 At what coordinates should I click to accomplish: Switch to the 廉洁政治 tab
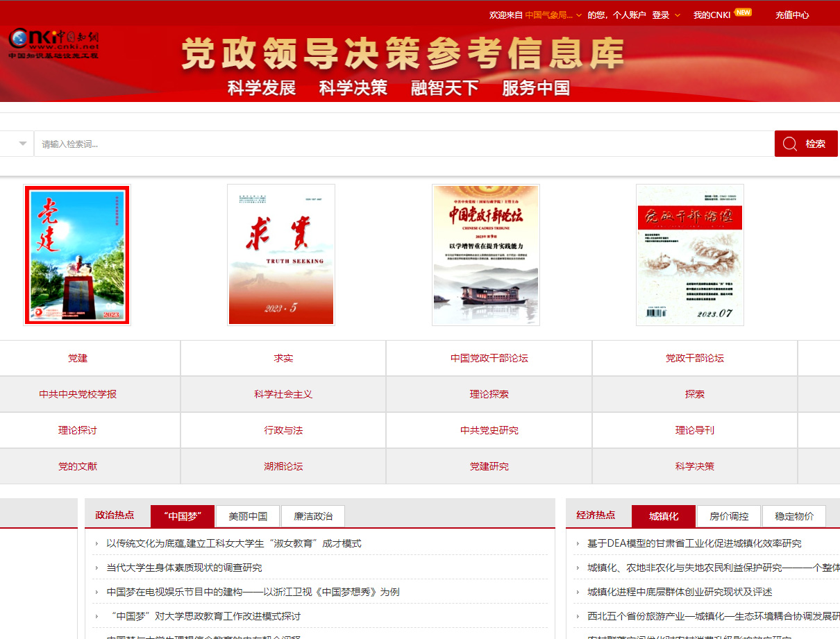point(313,516)
